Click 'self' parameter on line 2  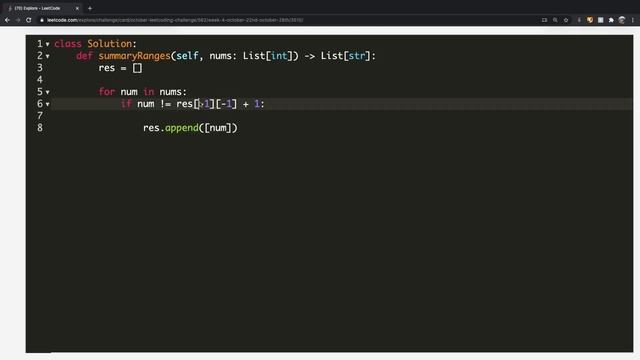(x=187, y=56)
